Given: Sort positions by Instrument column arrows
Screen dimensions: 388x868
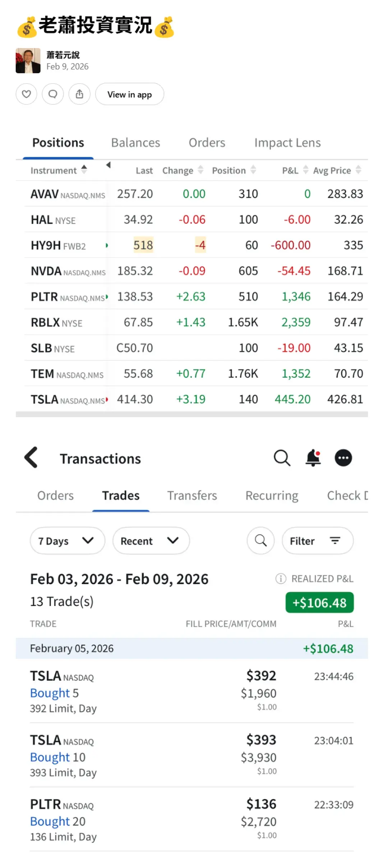Looking at the screenshot, I should pyautogui.click(x=84, y=169).
